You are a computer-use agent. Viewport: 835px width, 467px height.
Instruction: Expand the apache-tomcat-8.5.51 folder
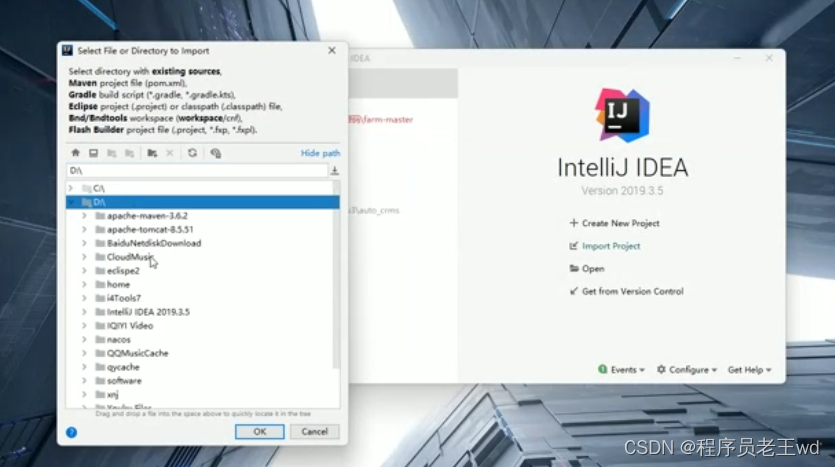tap(84, 230)
